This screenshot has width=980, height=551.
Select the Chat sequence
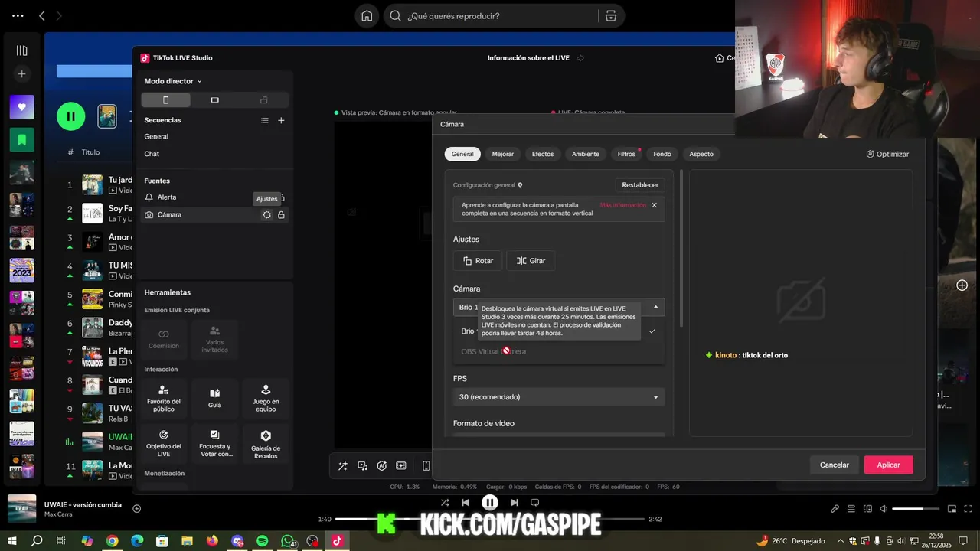point(152,154)
